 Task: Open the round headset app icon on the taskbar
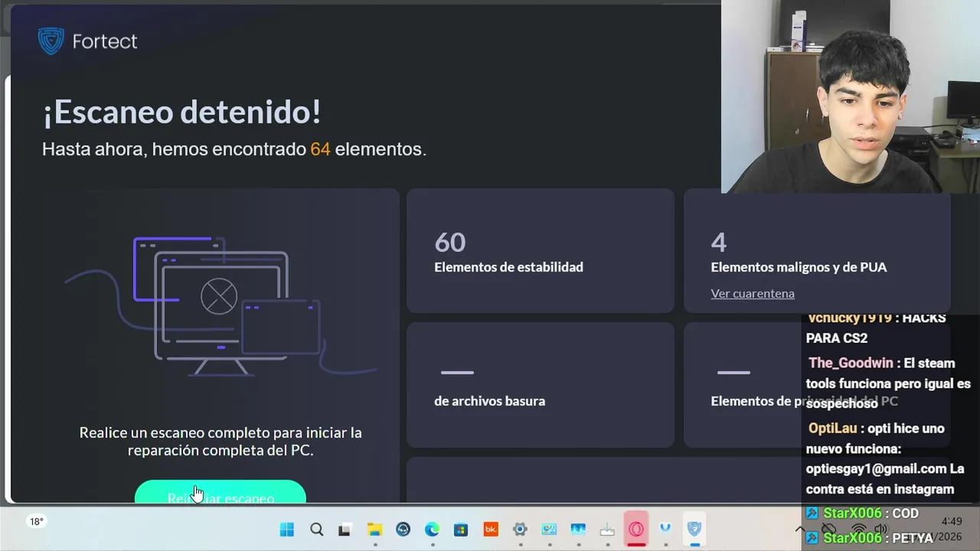click(403, 529)
